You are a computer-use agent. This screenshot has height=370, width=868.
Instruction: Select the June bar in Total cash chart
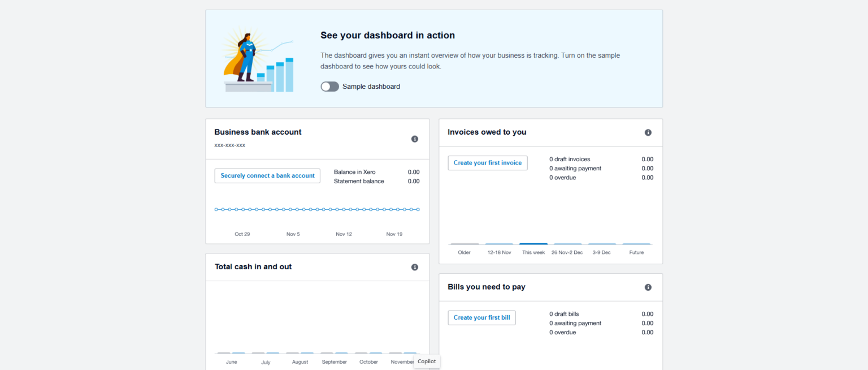coord(231,352)
